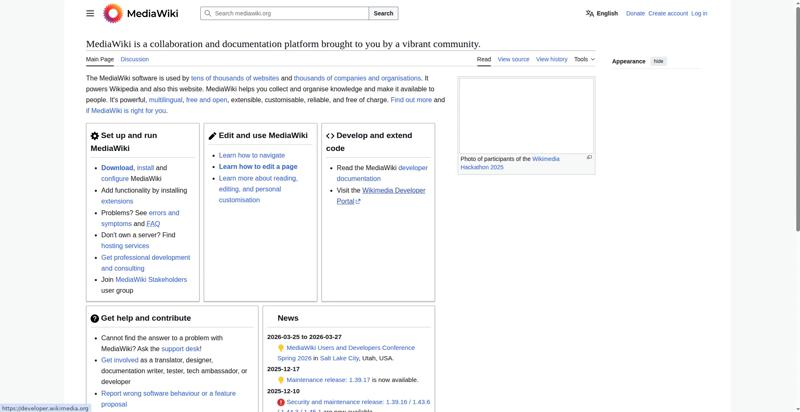The image size is (800, 412).
Task: Click the pencil icon by Edit and use
Action: pos(212,136)
